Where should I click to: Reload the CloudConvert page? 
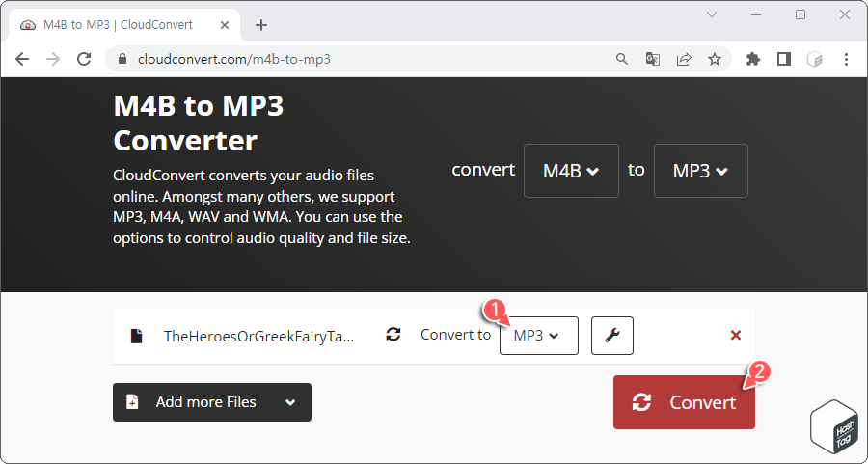pyautogui.click(x=84, y=59)
